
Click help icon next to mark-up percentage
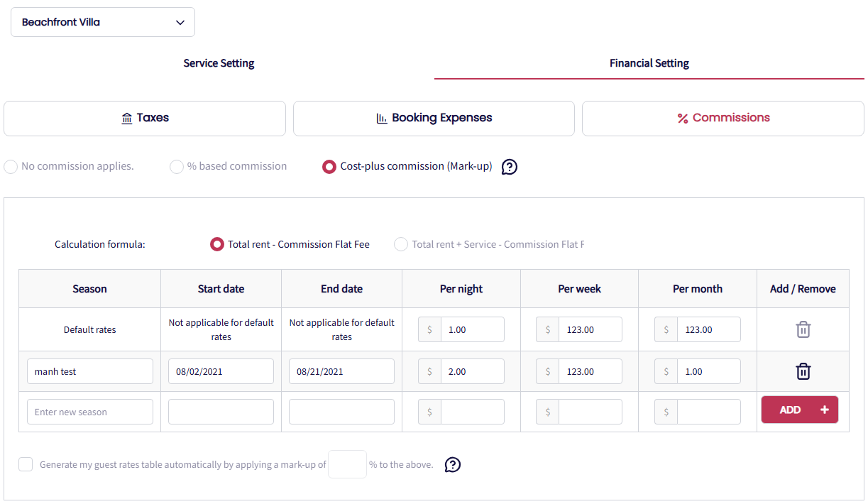point(453,465)
